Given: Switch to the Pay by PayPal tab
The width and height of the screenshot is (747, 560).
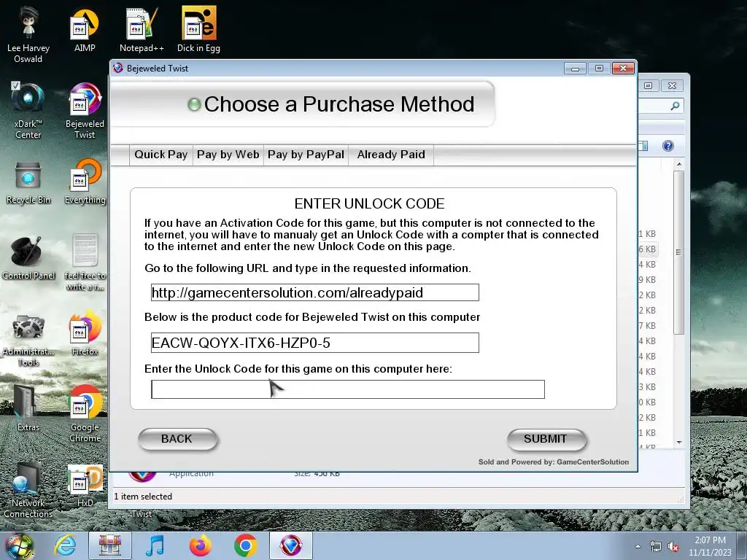Looking at the screenshot, I should coord(306,155).
